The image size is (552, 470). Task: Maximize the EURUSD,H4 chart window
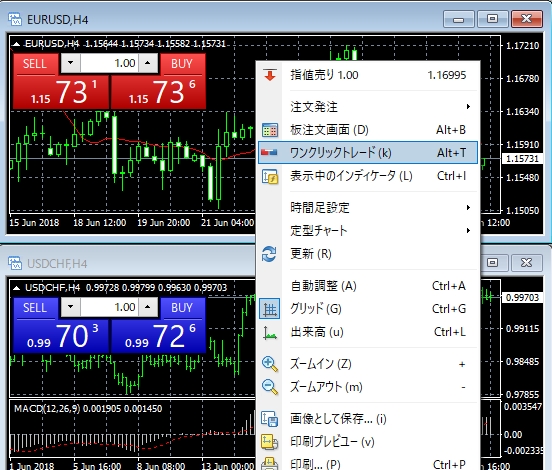(492, 19)
